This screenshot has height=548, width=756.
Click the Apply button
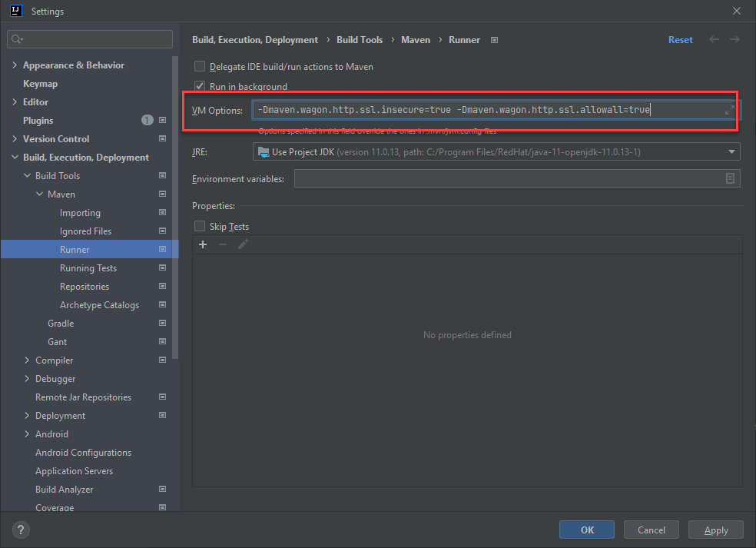click(716, 530)
